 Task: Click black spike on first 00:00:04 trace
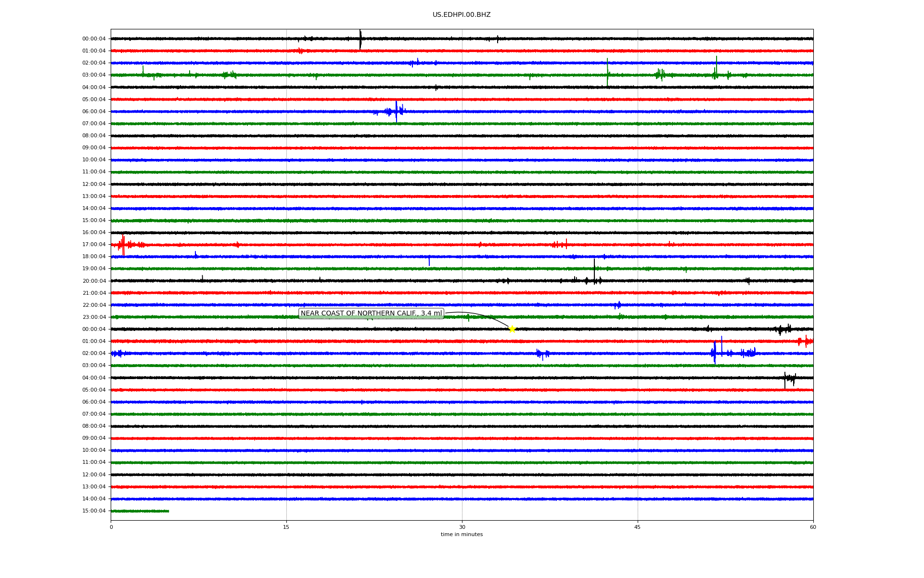click(x=360, y=39)
